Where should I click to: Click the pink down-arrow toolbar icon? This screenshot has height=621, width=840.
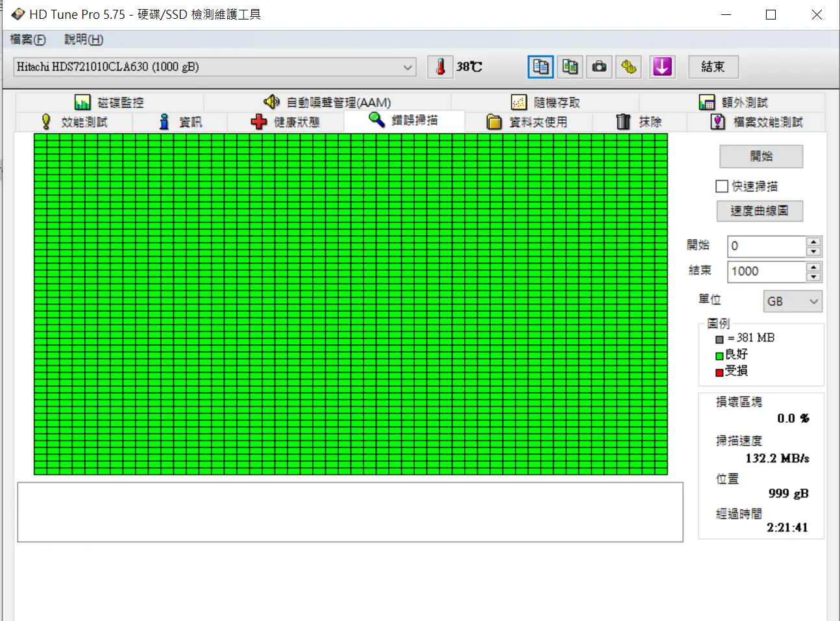pos(662,67)
